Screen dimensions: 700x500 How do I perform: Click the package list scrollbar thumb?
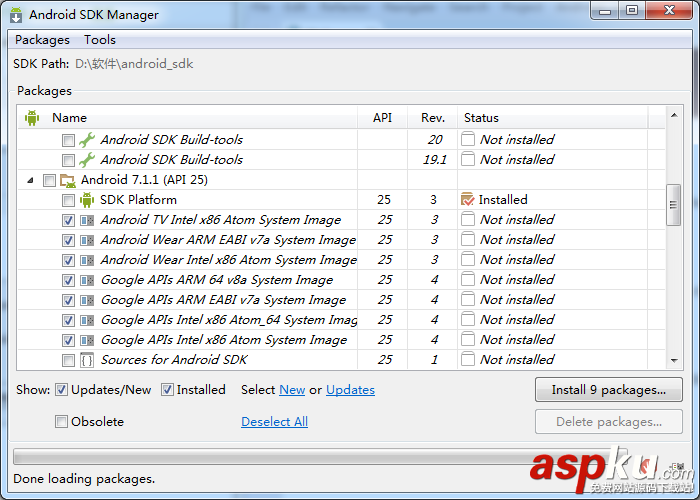673,205
